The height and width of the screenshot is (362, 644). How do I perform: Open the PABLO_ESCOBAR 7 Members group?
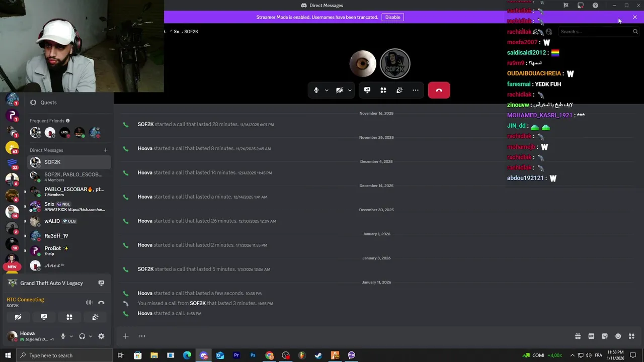pyautogui.click(x=69, y=192)
